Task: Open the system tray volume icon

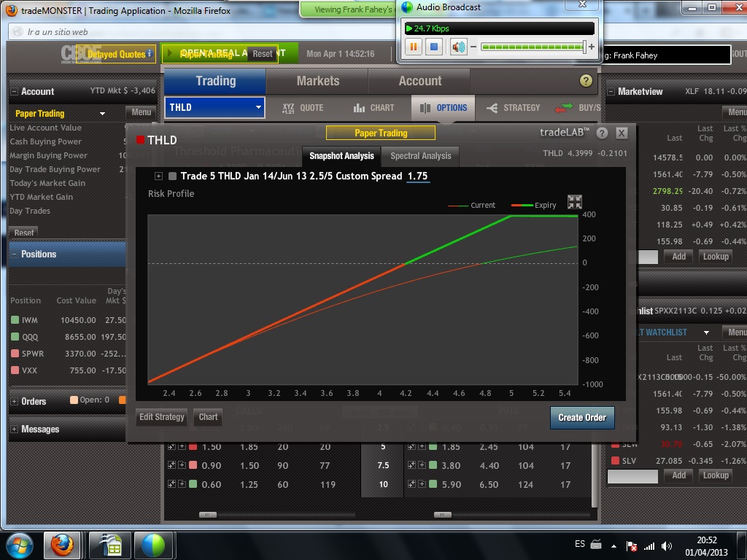Action: click(667, 546)
